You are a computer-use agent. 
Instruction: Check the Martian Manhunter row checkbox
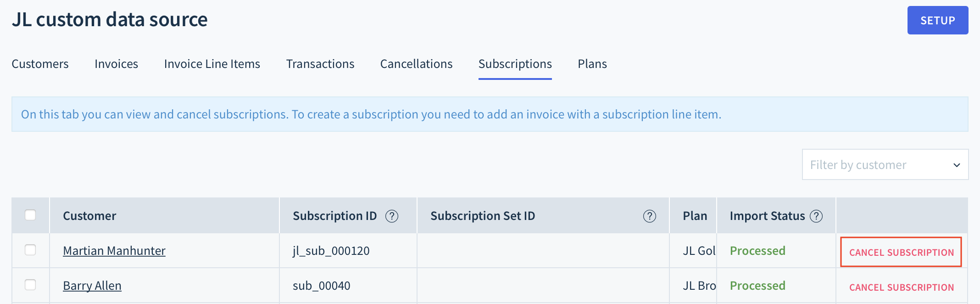(x=30, y=250)
